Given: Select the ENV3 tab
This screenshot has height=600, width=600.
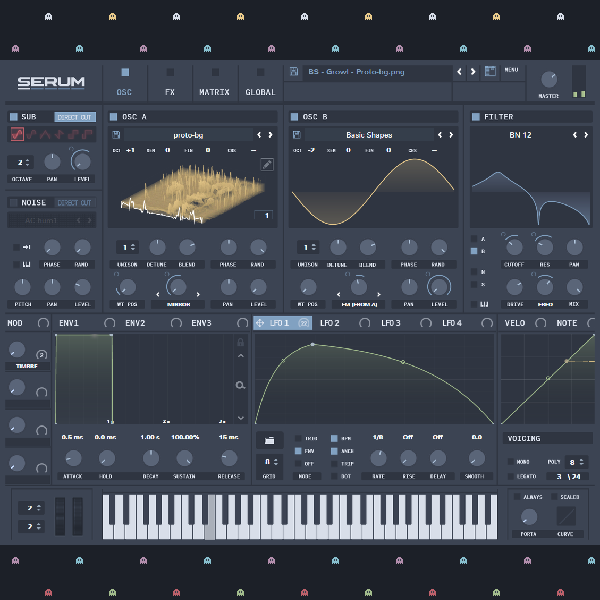Looking at the screenshot, I should pyautogui.click(x=201, y=323).
